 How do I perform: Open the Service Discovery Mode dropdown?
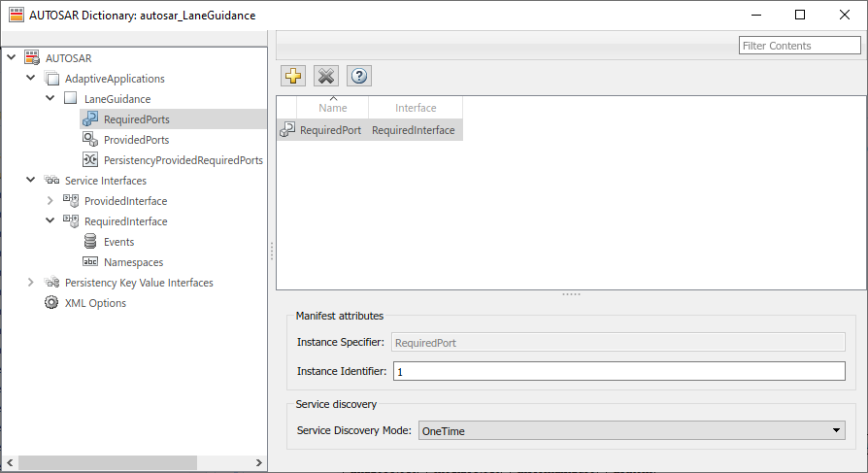coord(632,430)
